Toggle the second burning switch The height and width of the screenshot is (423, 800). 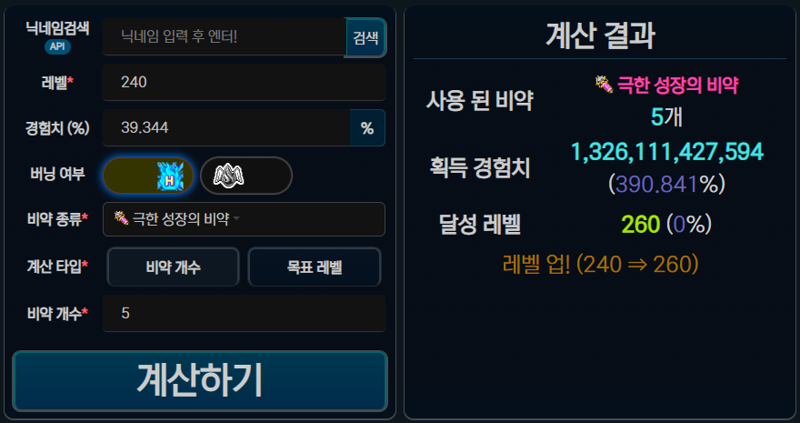[x=246, y=176]
